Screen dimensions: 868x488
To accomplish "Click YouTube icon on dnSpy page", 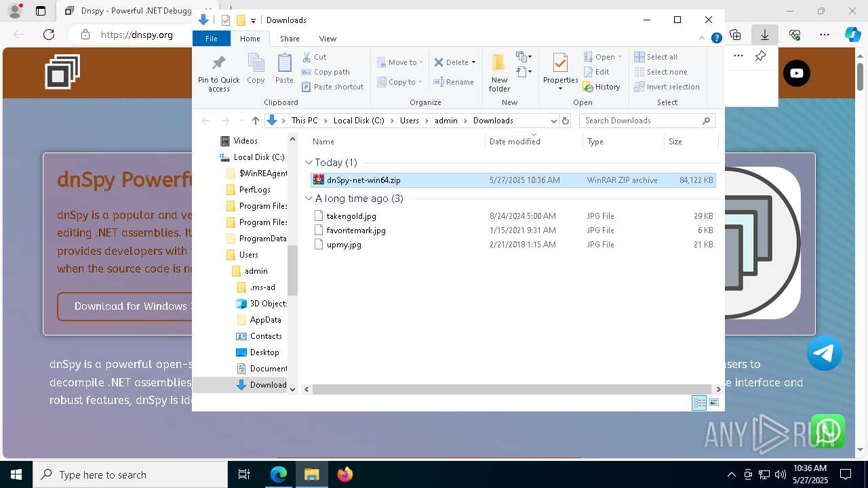I will coord(797,73).
